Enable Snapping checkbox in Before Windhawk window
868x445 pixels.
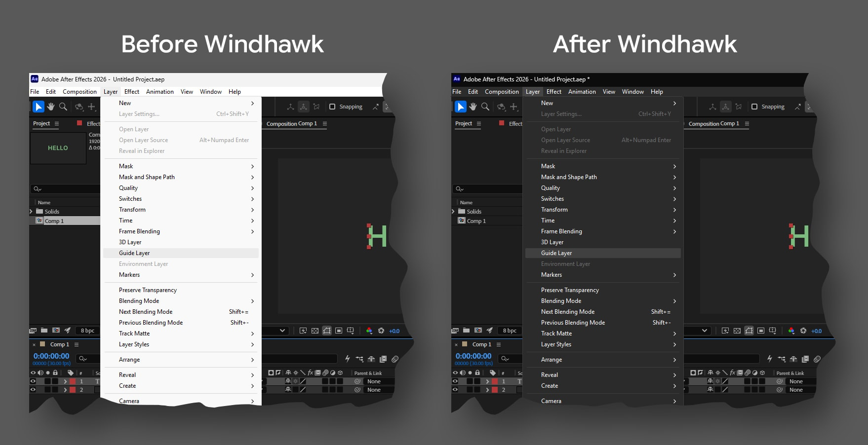[332, 107]
